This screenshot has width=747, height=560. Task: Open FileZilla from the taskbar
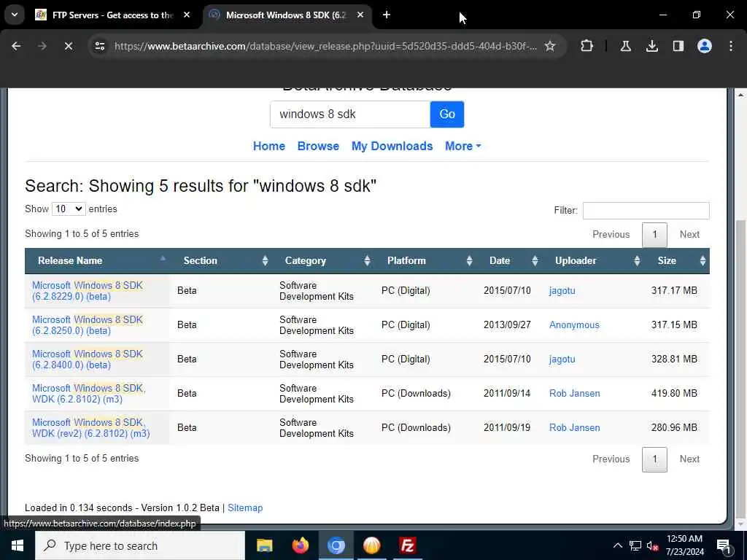tap(407, 545)
